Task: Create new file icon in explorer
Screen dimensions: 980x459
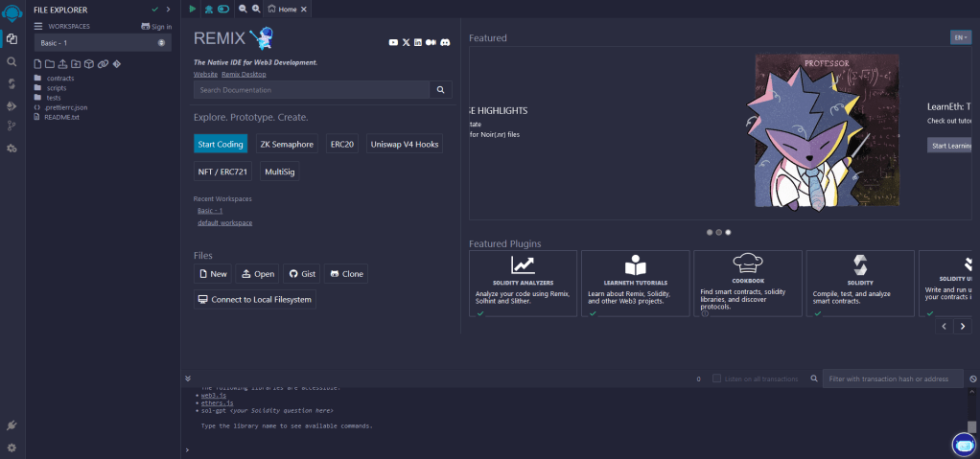Action: point(38,64)
